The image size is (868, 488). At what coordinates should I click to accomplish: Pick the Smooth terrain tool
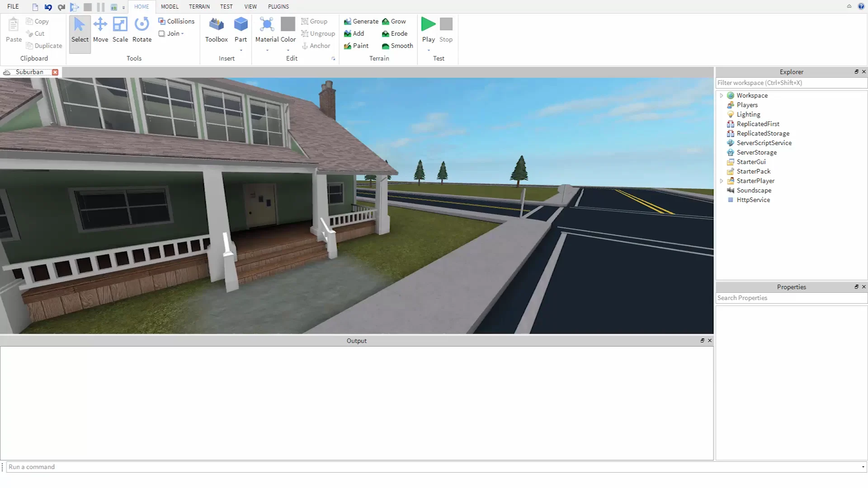click(x=397, y=46)
